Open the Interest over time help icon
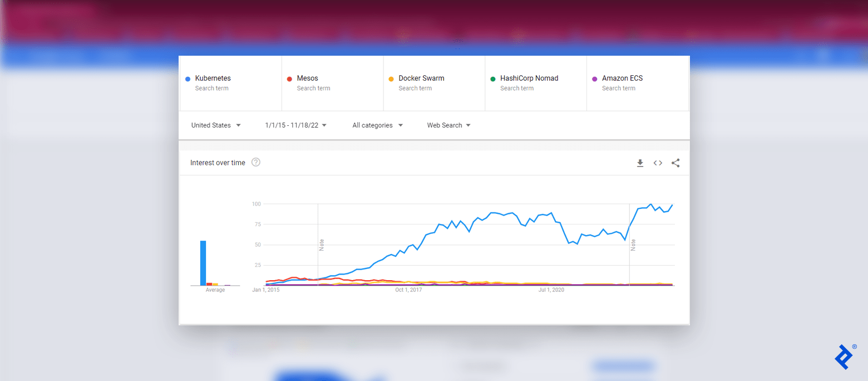 click(255, 162)
